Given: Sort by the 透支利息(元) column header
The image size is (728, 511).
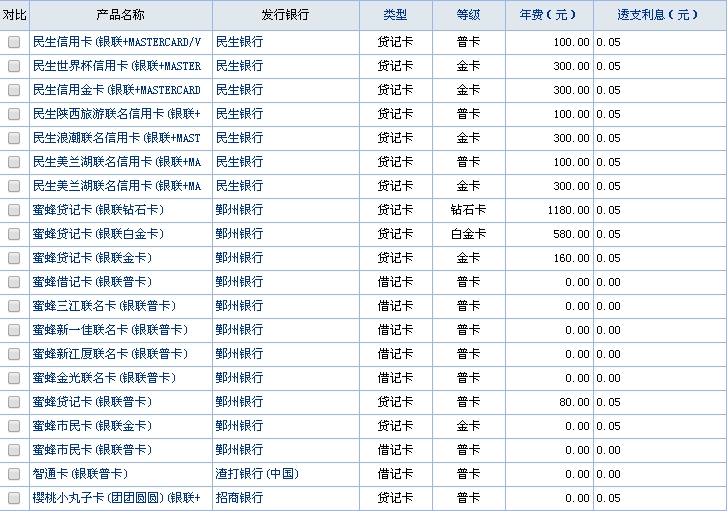Looking at the screenshot, I should point(658,15).
